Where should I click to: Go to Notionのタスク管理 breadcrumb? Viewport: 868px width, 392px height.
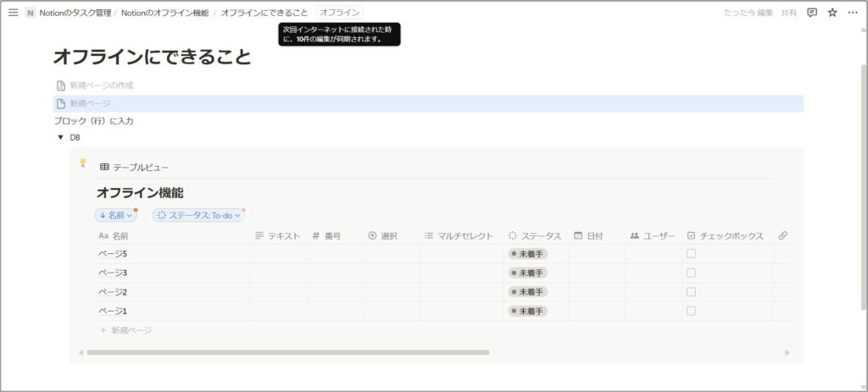click(x=75, y=13)
